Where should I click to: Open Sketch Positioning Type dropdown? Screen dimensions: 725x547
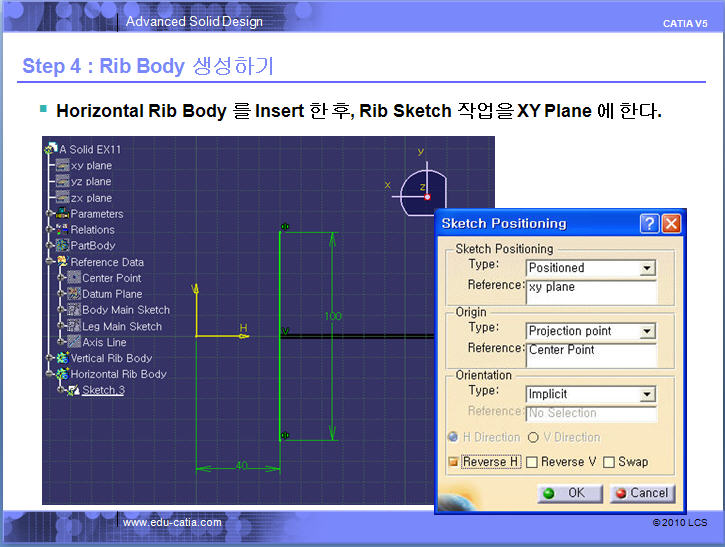[x=647, y=268]
